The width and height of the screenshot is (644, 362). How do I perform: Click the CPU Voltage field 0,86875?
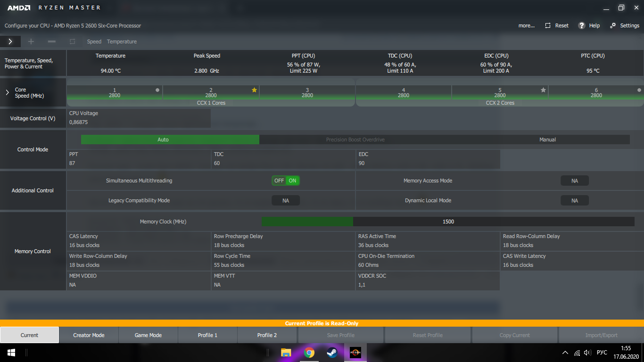(x=139, y=118)
